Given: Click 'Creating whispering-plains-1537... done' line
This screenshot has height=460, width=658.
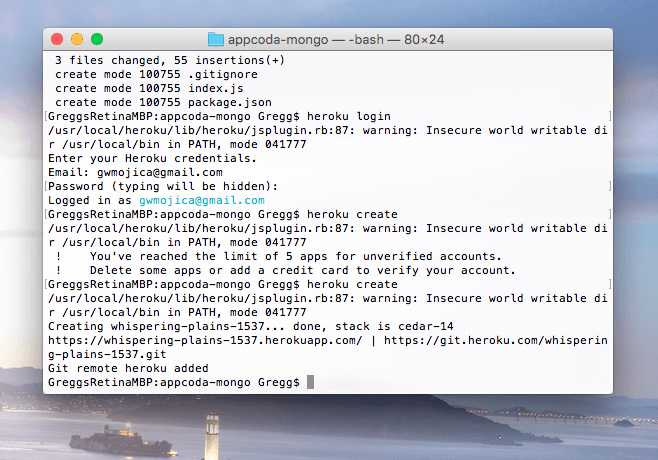Looking at the screenshot, I should [251, 326].
